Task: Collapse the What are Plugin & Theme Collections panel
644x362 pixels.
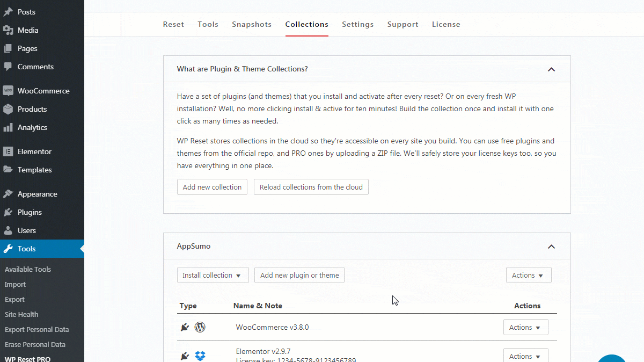Action: pos(551,69)
